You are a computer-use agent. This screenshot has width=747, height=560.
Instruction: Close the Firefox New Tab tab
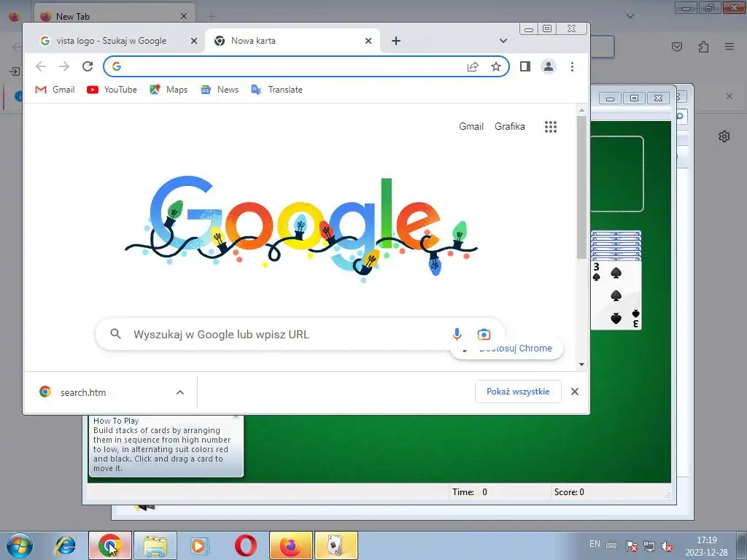tap(184, 16)
